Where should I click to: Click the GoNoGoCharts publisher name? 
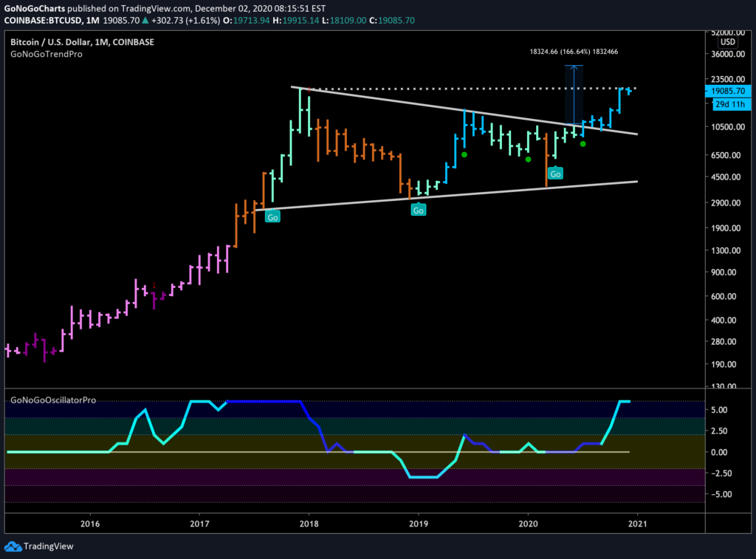[x=33, y=7]
